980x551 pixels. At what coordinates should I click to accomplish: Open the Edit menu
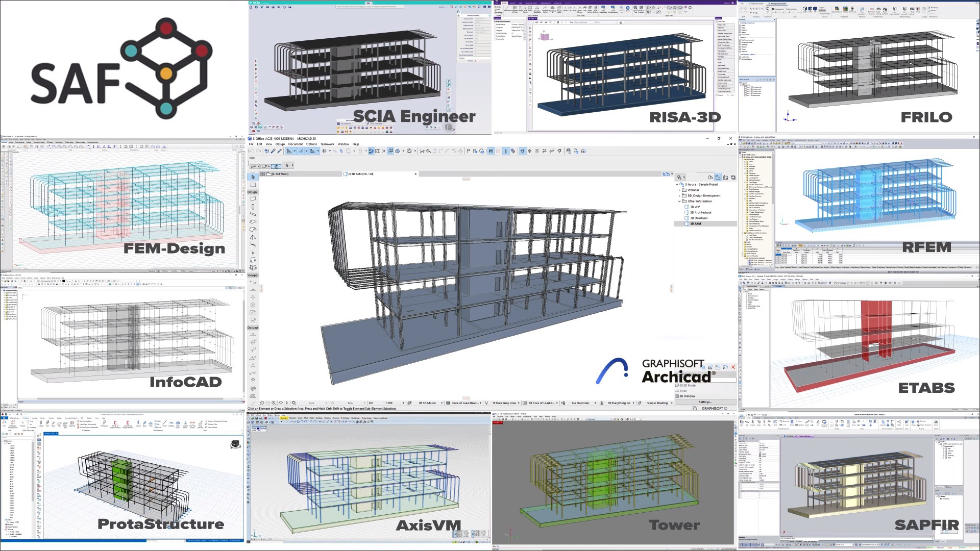(x=260, y=144)
